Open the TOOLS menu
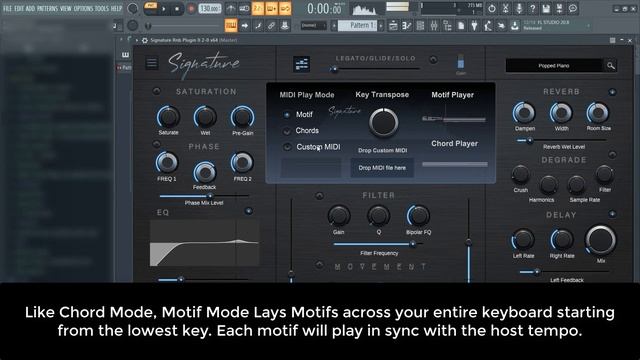Image resolution: width=640 pixels, height=360 pixels. click(x=102, y=8)
